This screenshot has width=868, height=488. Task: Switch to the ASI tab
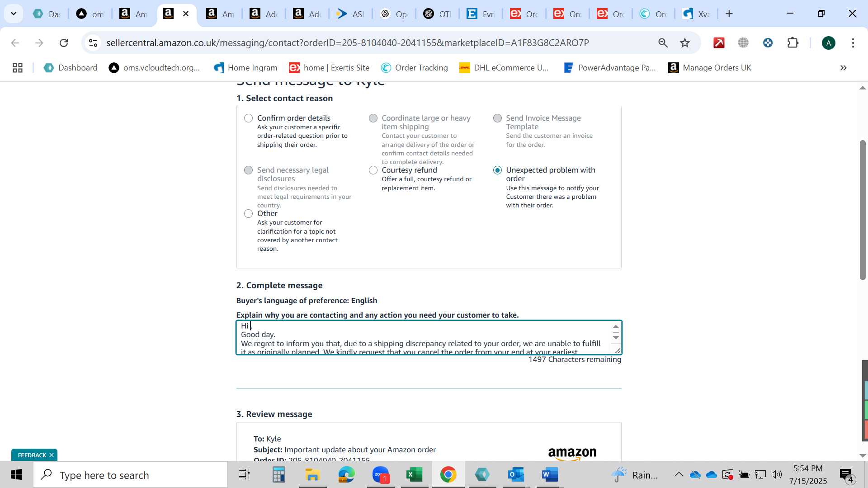351,14
